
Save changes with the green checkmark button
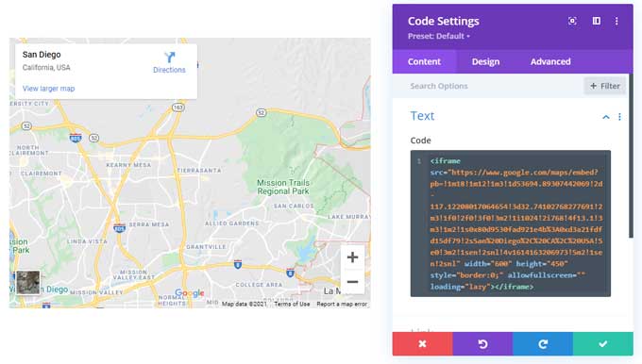pyautogui.click(x=602, y=343)
